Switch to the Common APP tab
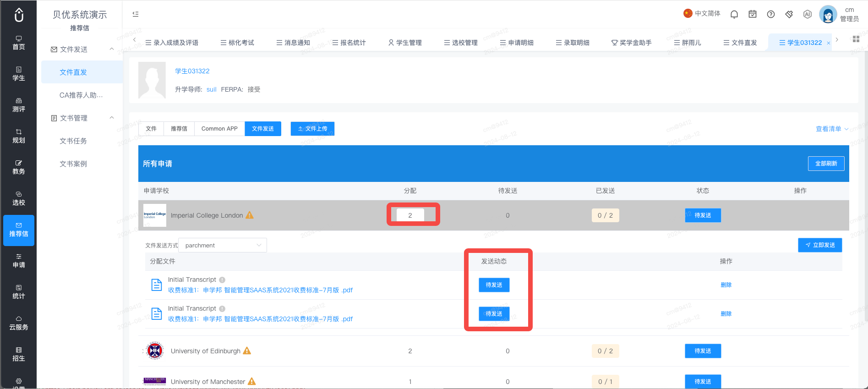 pyautogui.click(x=219, y=129)
